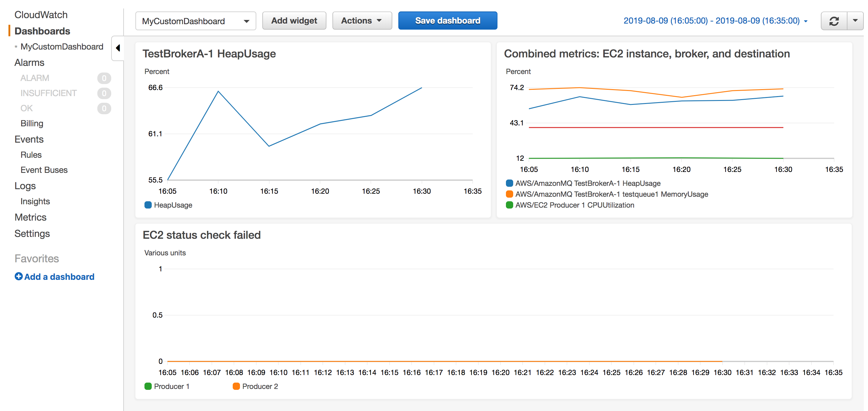
Task: Toggle Producer 2 visibility in EC2 status chart
Action: point(237,387)
